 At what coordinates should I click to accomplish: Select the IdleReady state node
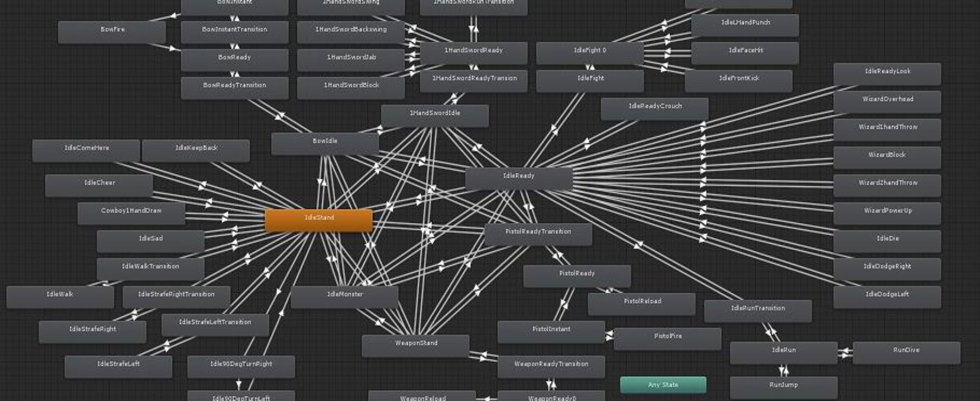519,178
